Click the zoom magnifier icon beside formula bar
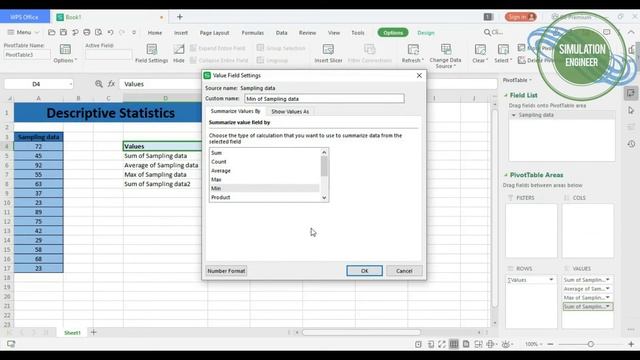640x360 pixels. pyautogui.click(x=99, y=84)
